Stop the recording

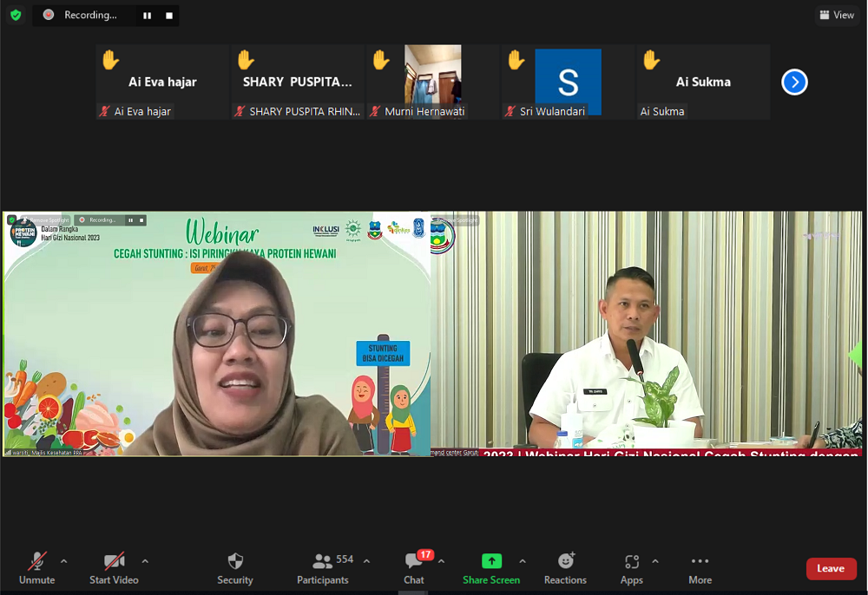tap(168, 16)
